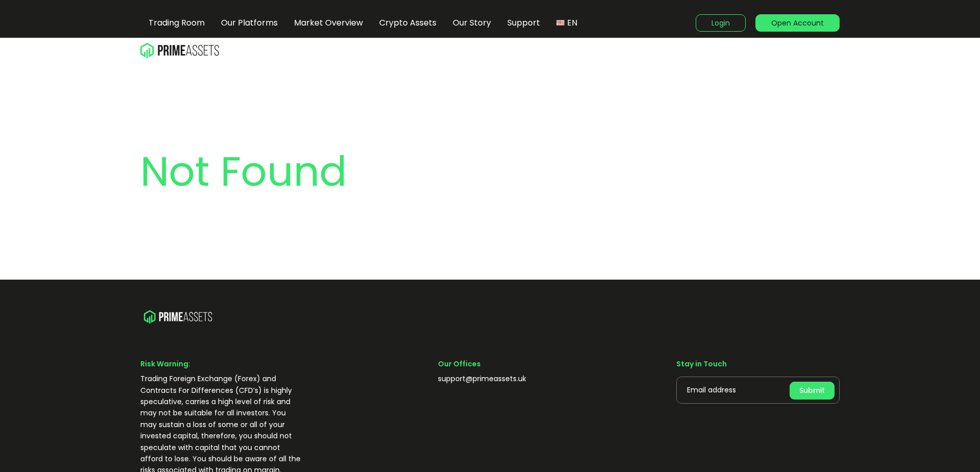
Task: Click the Stay in Touch heading
Action: 701,364
